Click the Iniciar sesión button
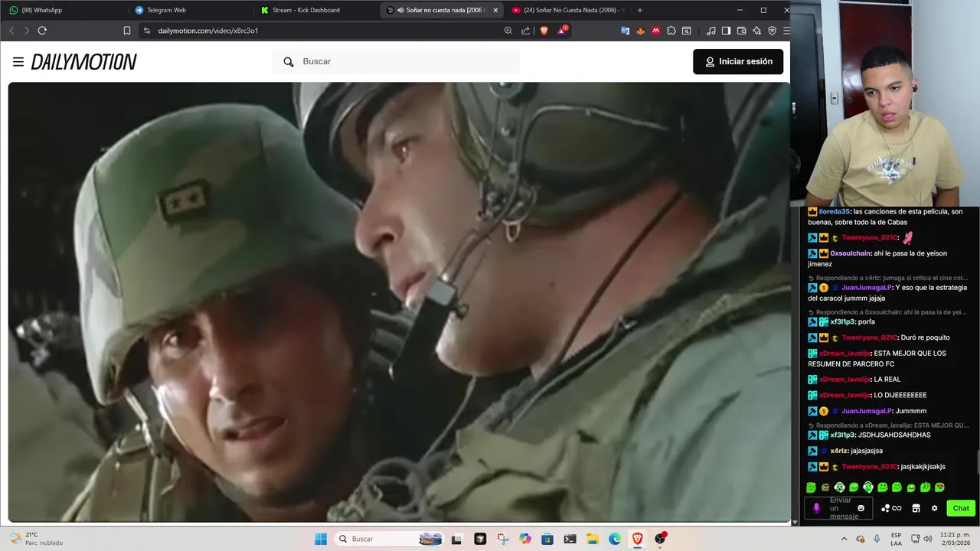980x551 pixels. [738, 61]
